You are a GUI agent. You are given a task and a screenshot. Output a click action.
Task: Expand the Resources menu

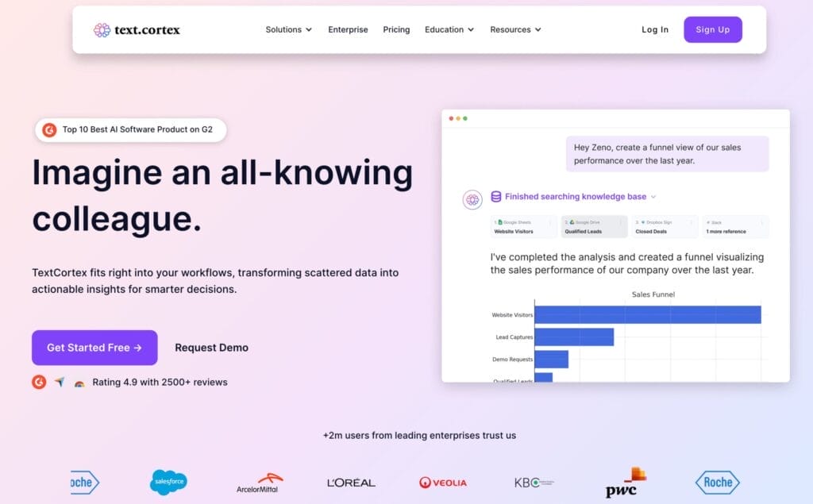click(515, 29)
